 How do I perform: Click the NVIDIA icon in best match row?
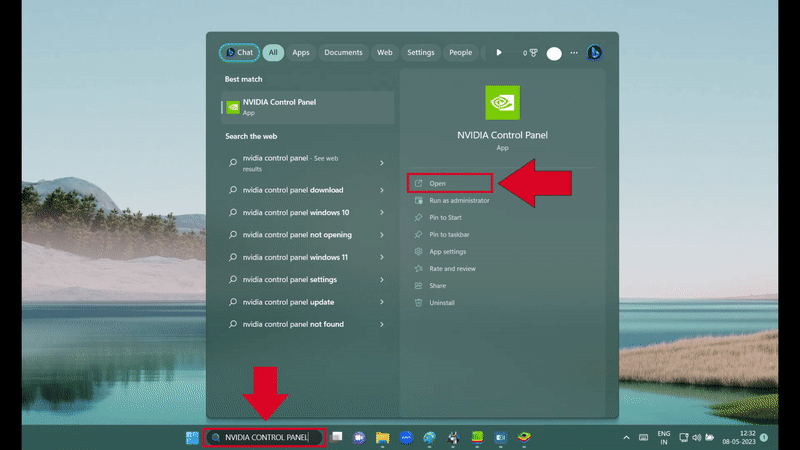pyautogui.click(x=233, y=107)
